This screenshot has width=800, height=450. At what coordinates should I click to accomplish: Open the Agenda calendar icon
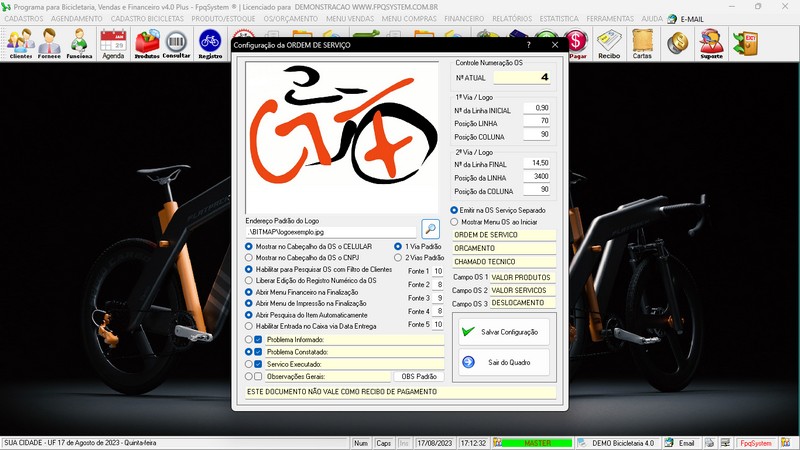(113, 43)
